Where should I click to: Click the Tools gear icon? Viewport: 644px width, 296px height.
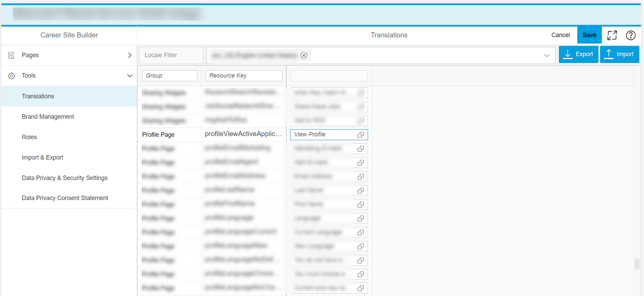pos(12,76)
